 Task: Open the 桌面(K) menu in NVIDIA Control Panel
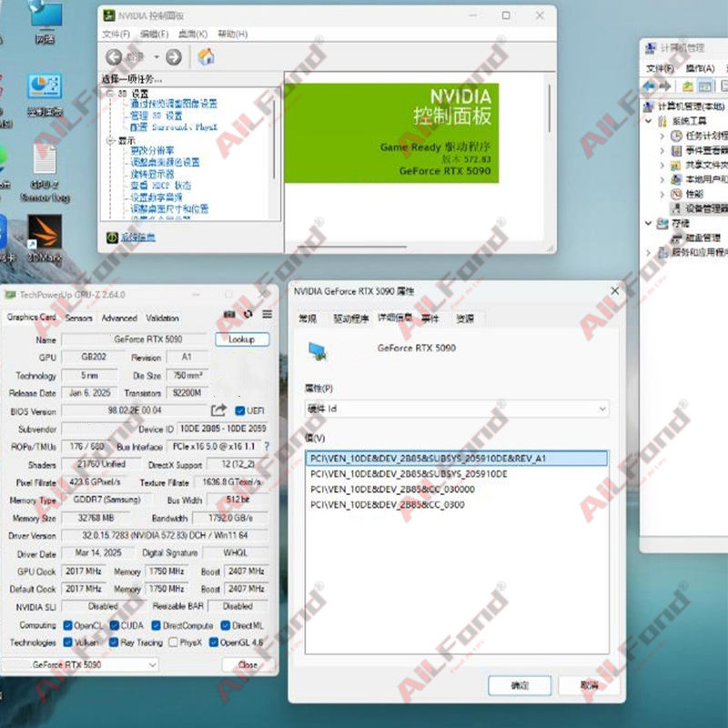click(x=193, y=34)
